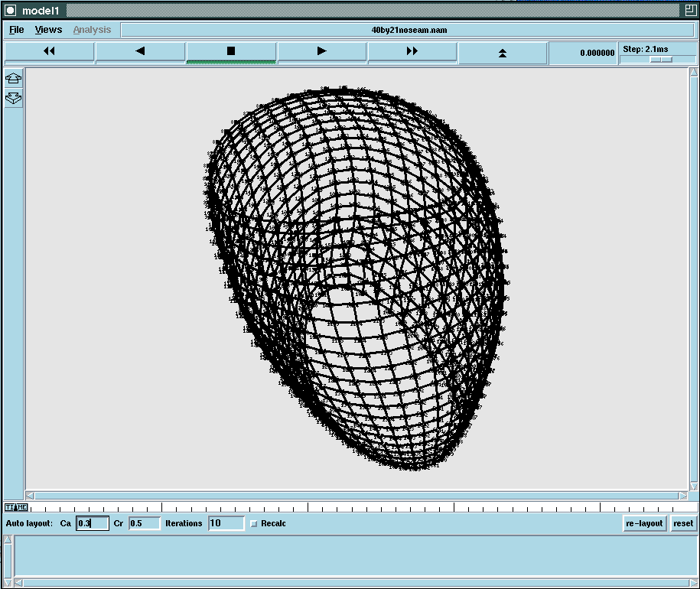Click the Iterations input field

coord(226,524)
